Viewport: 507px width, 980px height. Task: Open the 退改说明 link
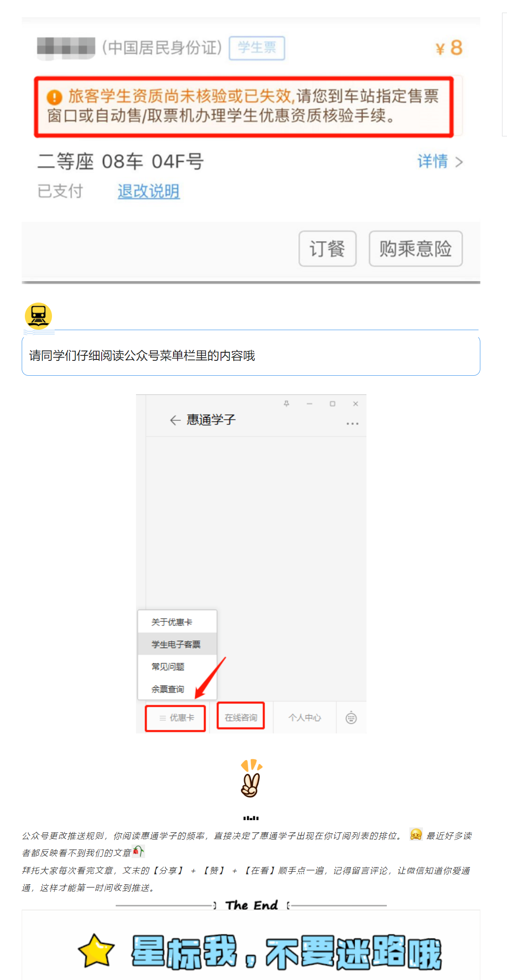click(x=149, y=191)
